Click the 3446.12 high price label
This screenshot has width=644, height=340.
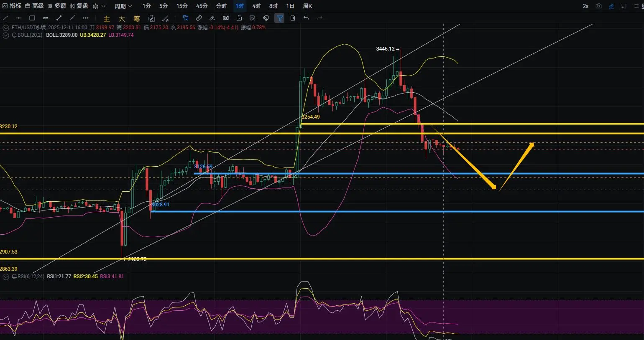point(385,49)
